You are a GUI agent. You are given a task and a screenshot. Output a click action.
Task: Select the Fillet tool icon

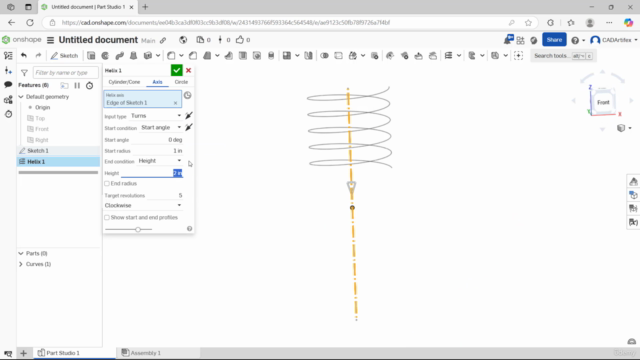[x=171, y=56]
